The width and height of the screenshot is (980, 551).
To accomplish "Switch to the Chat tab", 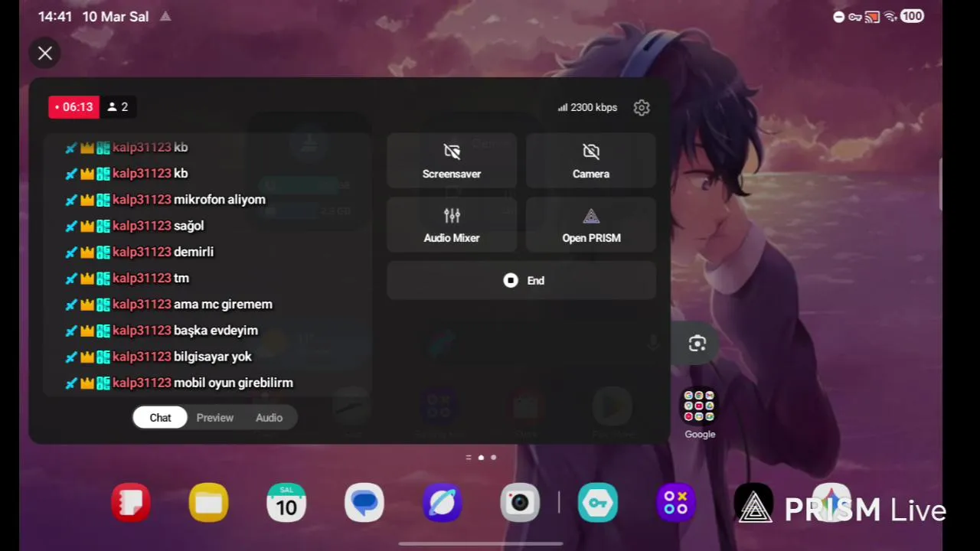I will tap(160, 418).
